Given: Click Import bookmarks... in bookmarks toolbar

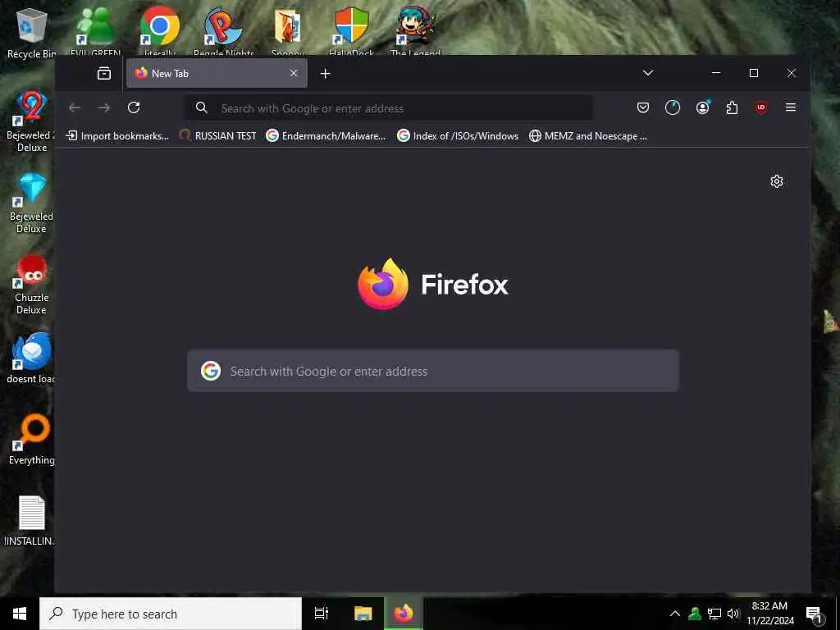Looking at the screenshot, I should click(x=116, y=136).
